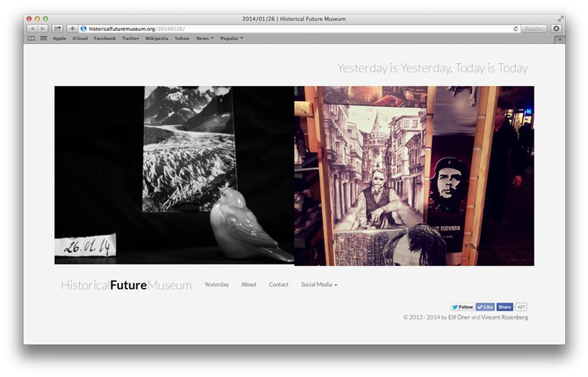Click the Wikipedia bookmark
Screen dimensions: 588x377
[157, 38]
